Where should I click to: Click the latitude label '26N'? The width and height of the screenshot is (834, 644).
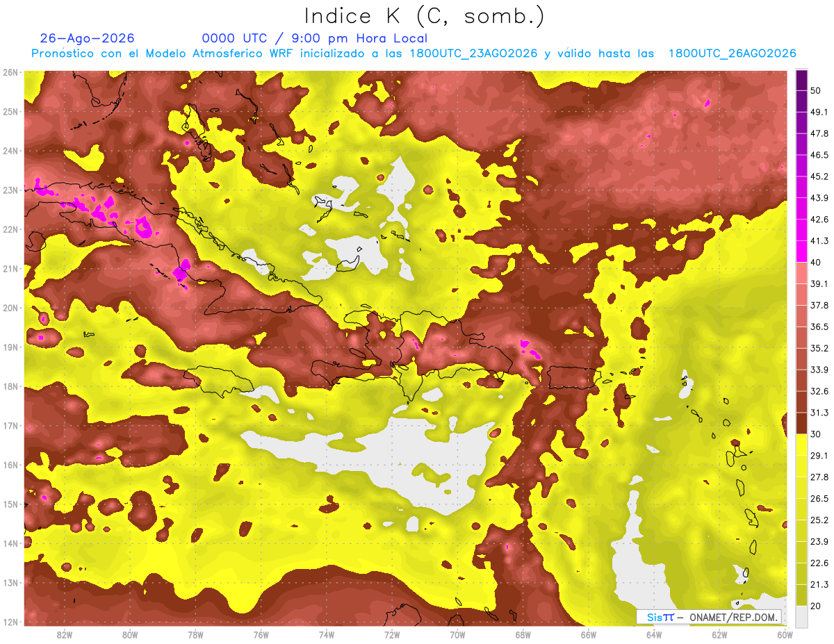pyautogui.click(x=10, y=72)
